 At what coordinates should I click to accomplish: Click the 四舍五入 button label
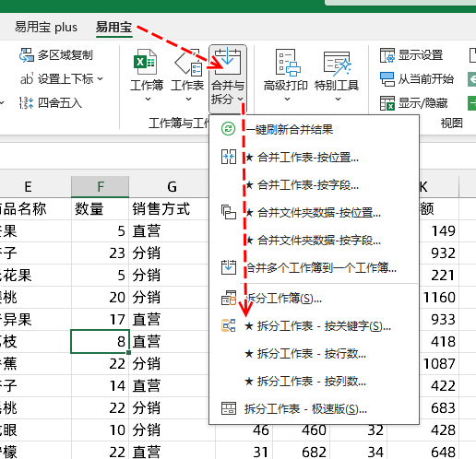pyautogui.click(x=60, y=103)
